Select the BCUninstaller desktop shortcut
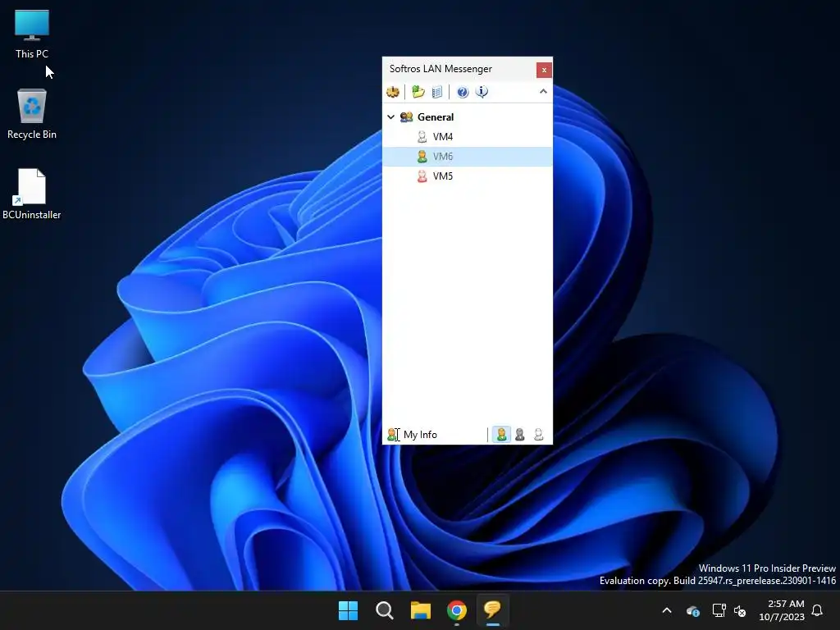840x630 pixels. pyautogui.click(x=32, y=194)
